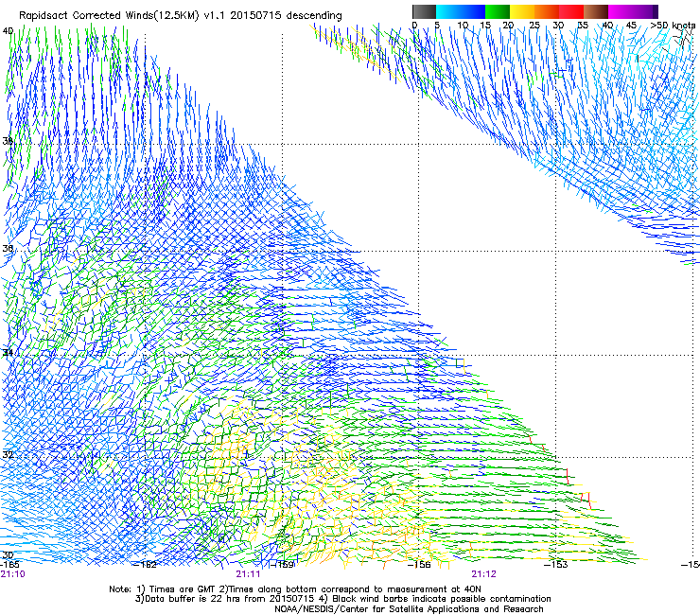Click the latitude label 38

coord(8,141)
